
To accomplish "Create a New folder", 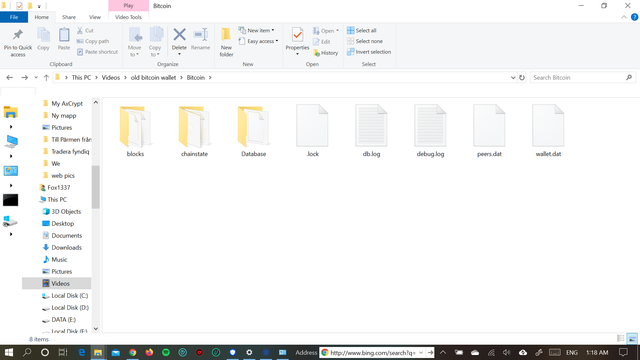I will pos(226,42).
